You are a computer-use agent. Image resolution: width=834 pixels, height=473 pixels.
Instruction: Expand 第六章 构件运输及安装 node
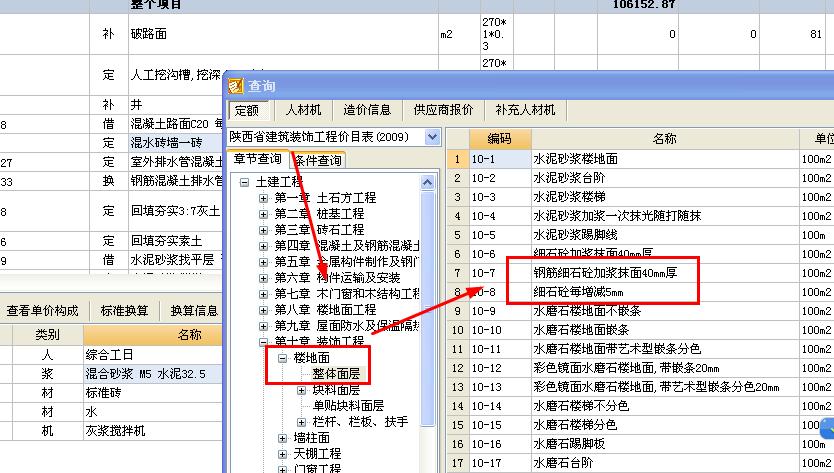point(263,278)
